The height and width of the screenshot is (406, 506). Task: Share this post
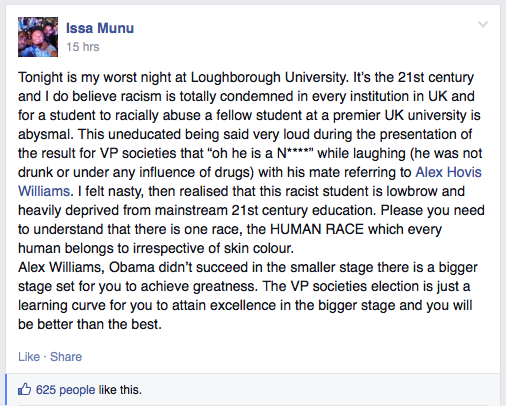(66, 357)
